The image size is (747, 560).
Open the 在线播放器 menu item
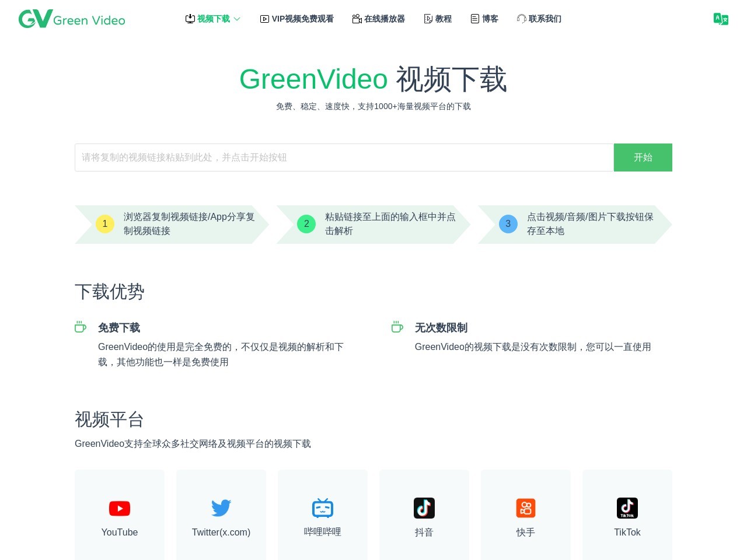click(x=379, y=19)
